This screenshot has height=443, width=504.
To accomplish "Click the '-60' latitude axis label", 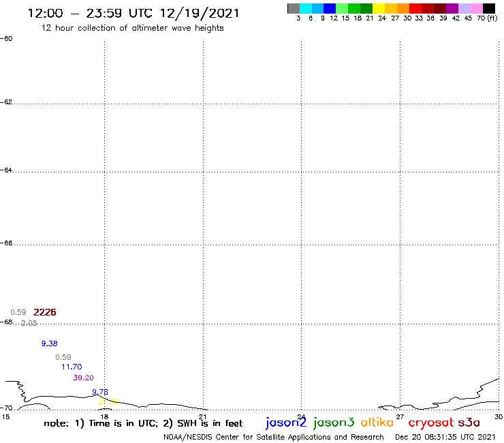I will [7, 39].
